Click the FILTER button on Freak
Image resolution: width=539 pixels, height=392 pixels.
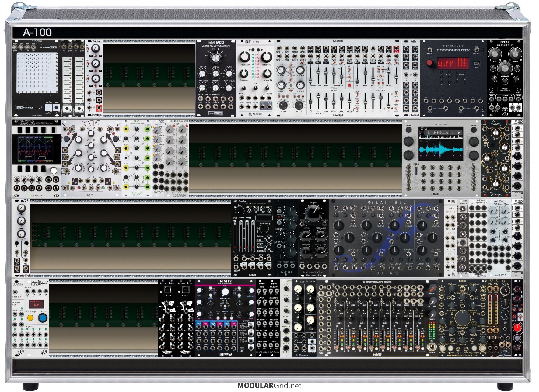(x=491, y=89)
